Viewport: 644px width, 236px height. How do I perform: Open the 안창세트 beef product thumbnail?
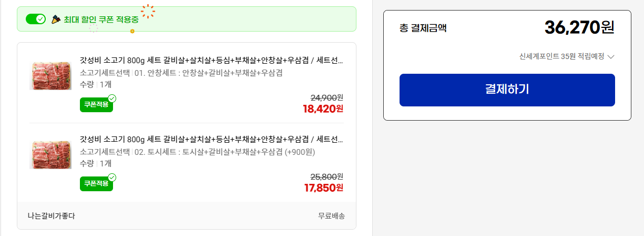pyautogui.click(x=51, y=76)
